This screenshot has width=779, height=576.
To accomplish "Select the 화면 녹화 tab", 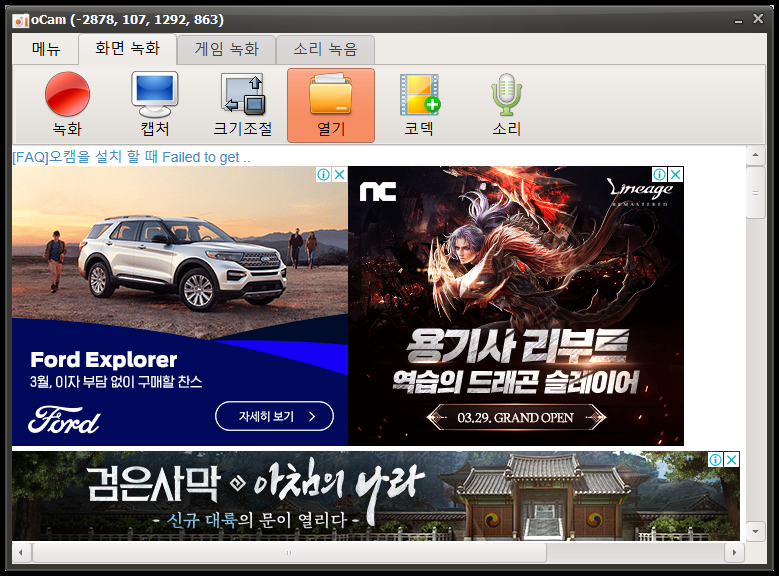I will click(128, 49).
